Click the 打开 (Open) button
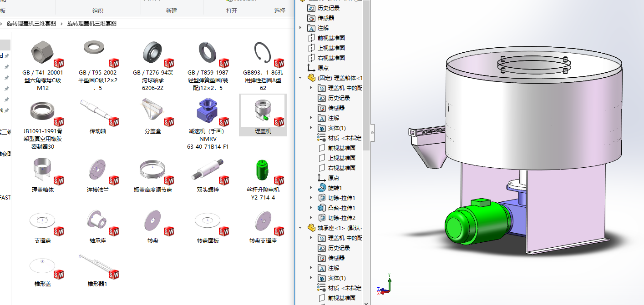This screenshot has height=305, width=644. (x=231, y=10)
